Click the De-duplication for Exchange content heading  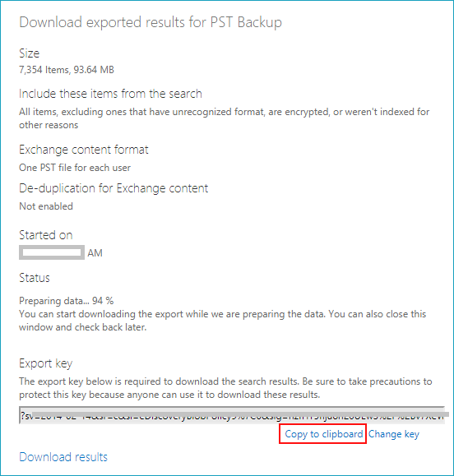(x=113, y=188)
